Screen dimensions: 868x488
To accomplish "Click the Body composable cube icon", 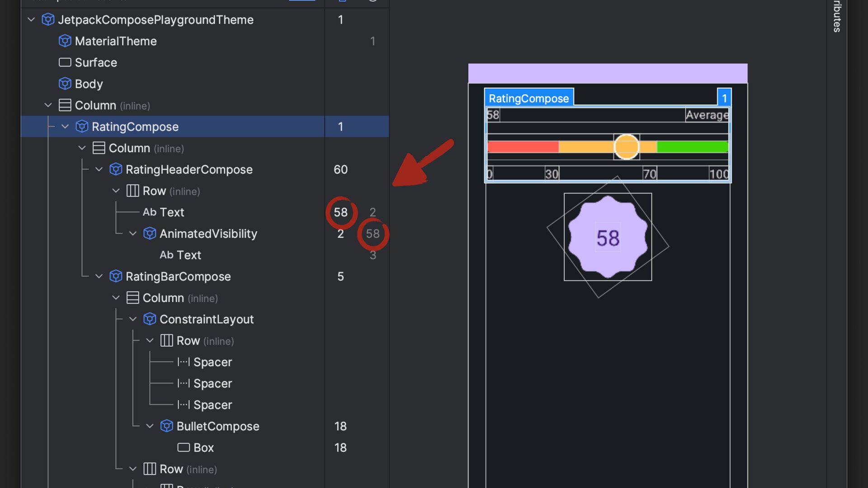I will (65, 84).
